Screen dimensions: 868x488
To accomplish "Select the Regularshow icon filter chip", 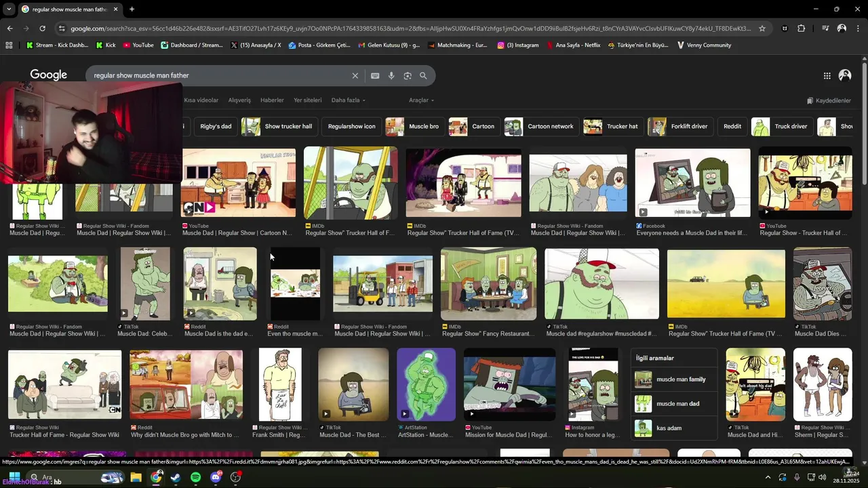I will coord(351,127).
